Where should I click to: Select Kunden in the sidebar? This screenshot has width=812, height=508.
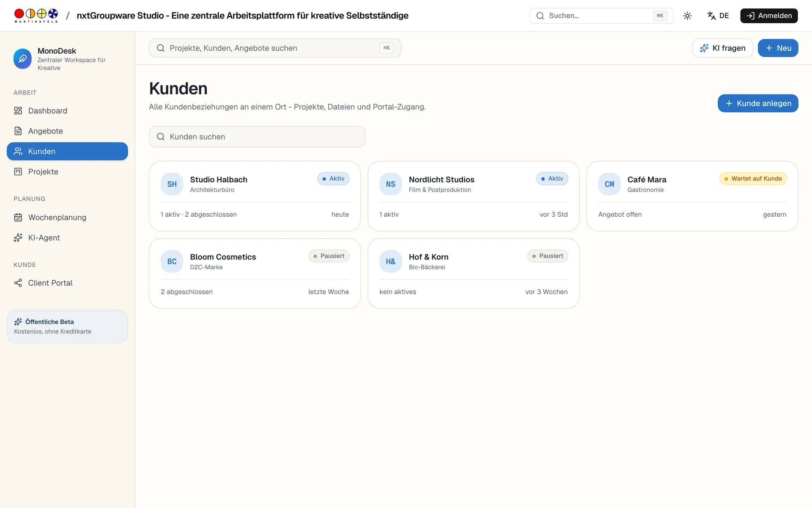67,151
